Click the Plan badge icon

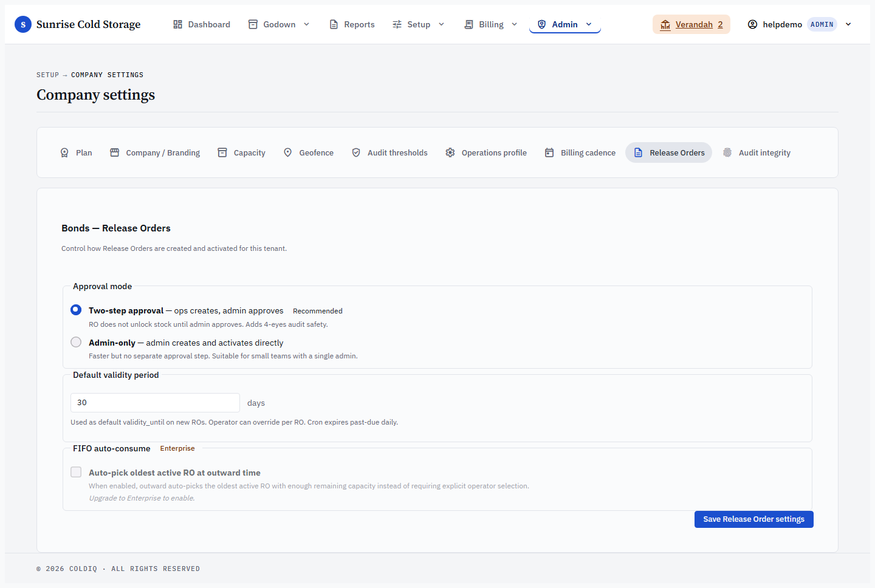click(64, 152)
